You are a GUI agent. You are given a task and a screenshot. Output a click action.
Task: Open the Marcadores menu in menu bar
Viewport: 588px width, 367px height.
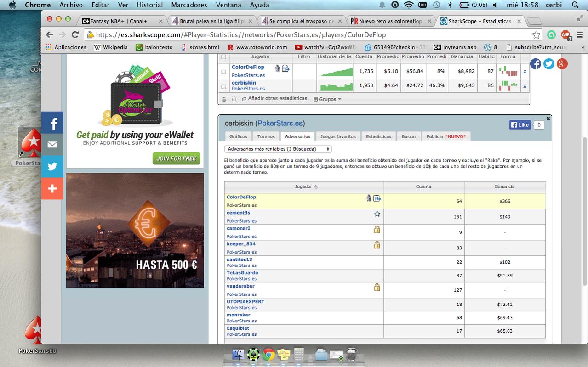pyautogui.click(x=189, y=5)
